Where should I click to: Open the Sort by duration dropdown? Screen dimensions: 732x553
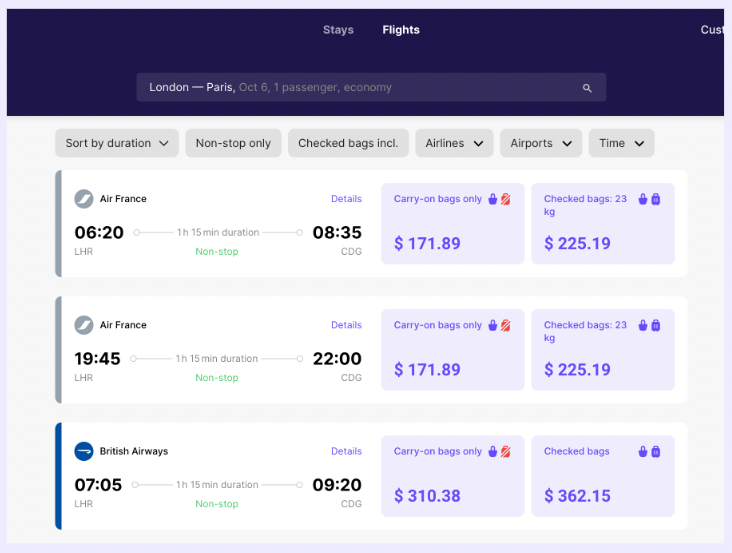coord(116,143)
